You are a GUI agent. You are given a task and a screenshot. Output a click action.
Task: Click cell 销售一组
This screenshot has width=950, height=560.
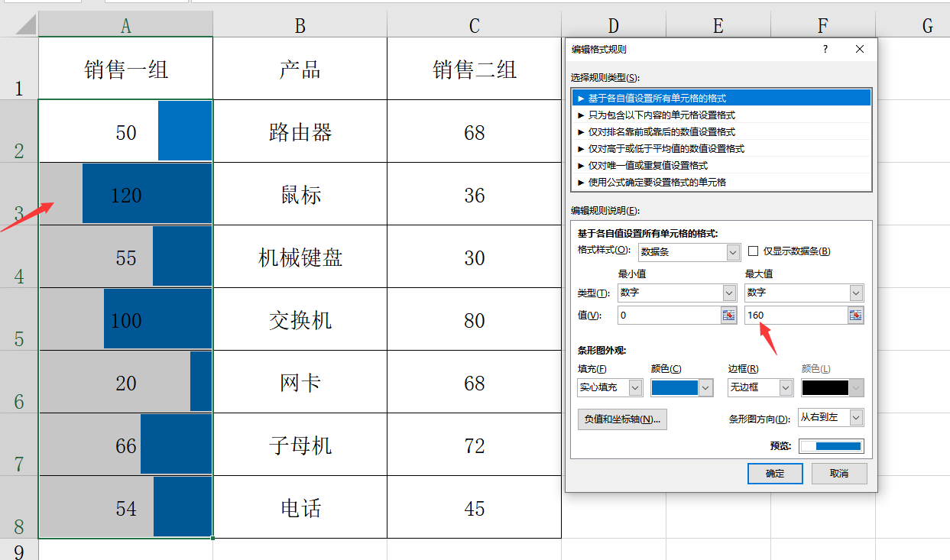coord(126,69)
